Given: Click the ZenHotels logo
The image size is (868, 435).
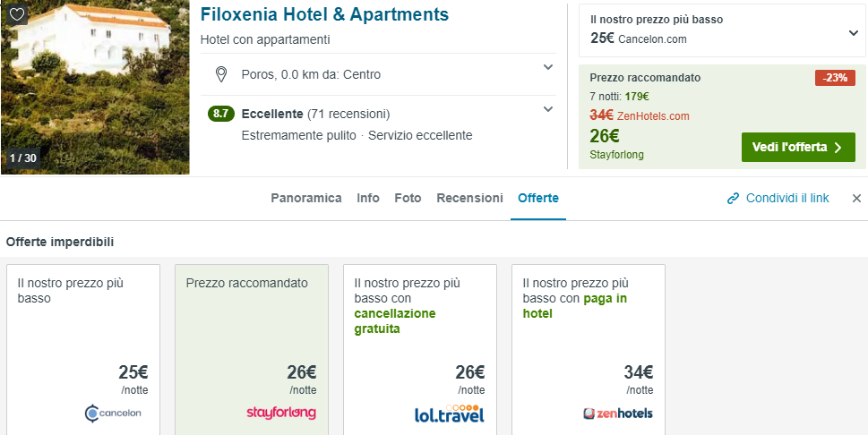Looking at the screenshot, I should click(617, 414).
